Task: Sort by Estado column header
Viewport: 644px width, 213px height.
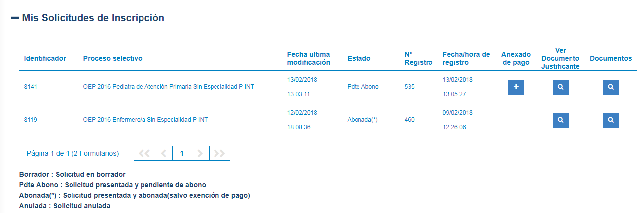Action: coord(359,58)
